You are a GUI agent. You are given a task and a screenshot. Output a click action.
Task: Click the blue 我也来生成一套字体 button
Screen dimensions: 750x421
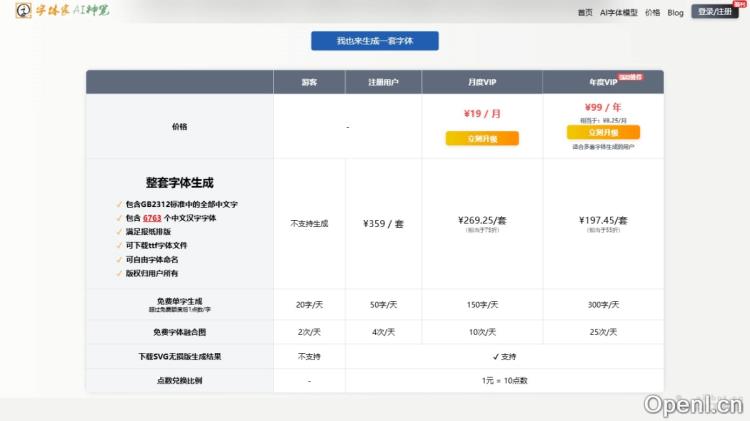[x=374, y=41]
